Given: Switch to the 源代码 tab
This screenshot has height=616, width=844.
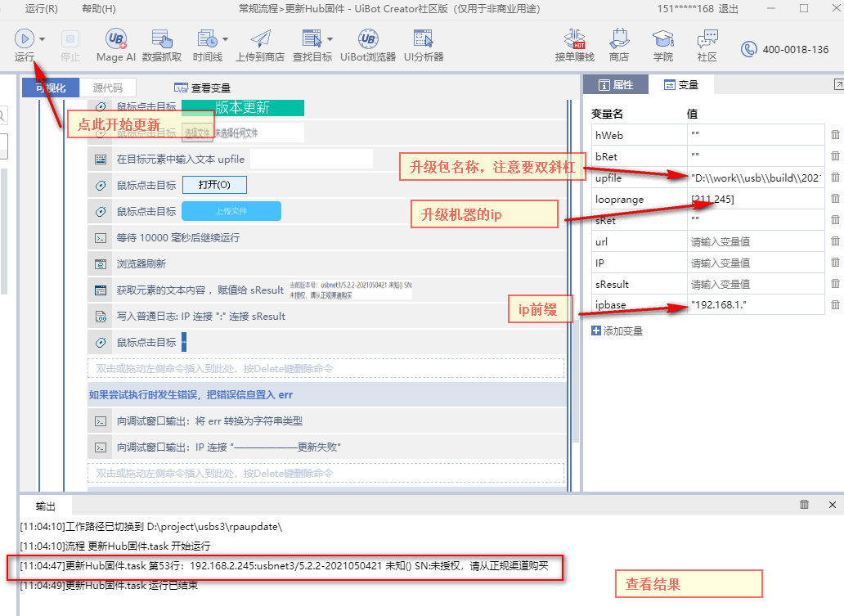Looking at the screenshot, I should tap(108, 88).
